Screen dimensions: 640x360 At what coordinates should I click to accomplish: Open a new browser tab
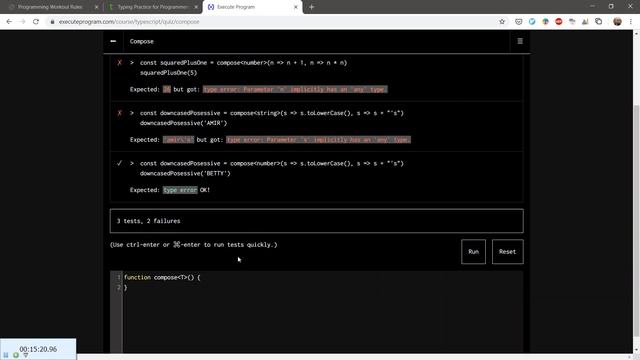(x=311, y=7)
